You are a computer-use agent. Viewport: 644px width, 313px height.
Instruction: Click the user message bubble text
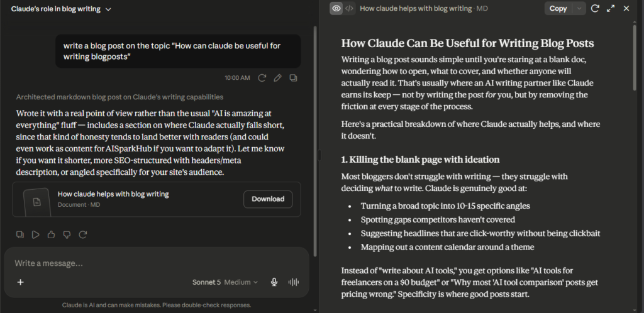pyautogui.click(x=172, y=52)
